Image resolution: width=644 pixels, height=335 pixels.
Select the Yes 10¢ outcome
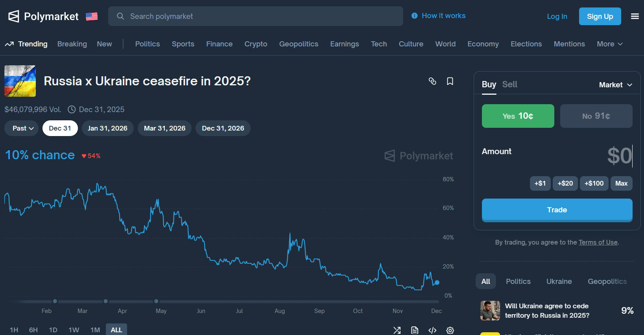coord(518,116)
